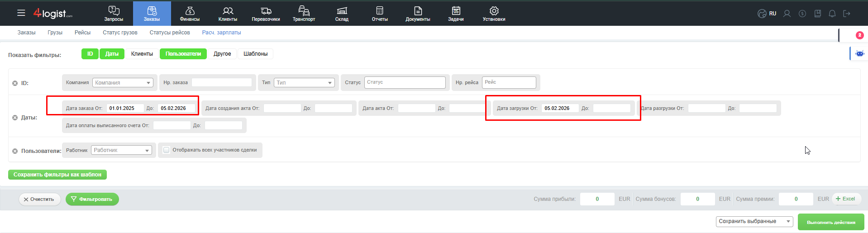868x233 pixels.
Task: Click the Нр. заказа input field
Action: click(222, 82)
